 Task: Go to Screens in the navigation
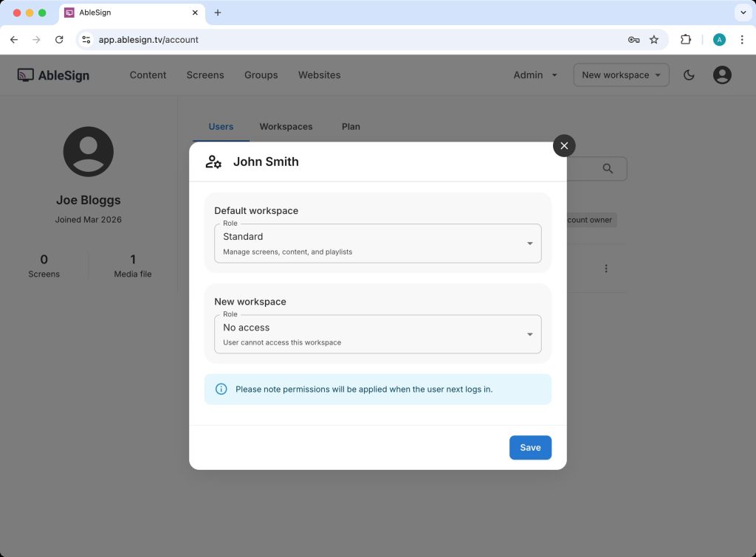(x=205, y=75)
